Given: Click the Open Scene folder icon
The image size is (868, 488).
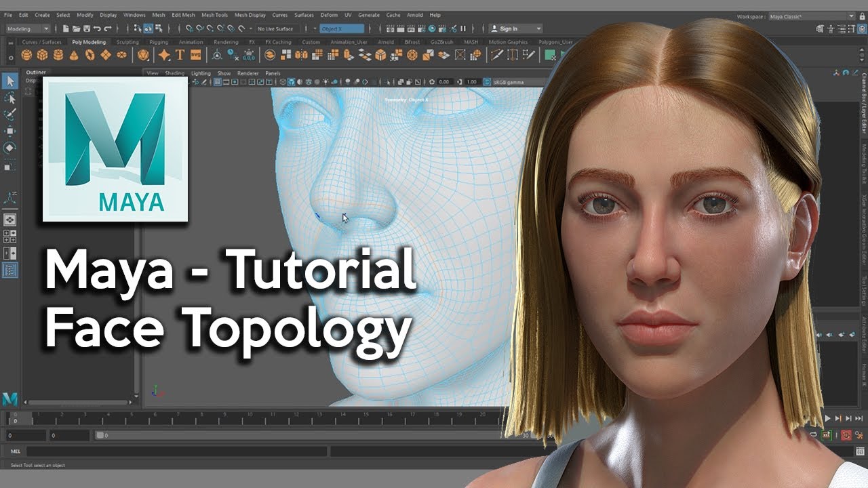Looking at the screenshot, I should (x=76, y=28).
